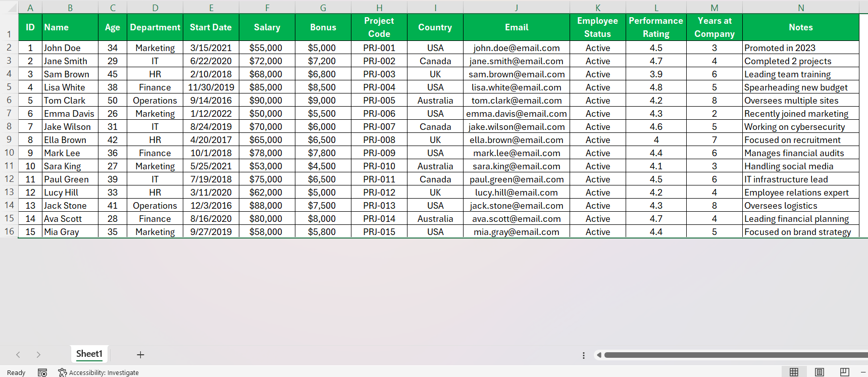Image resolution: width=868 pixels, height=377 pixels.
Task: Select Sam Brown's age cell 45
Action: tap(113, 74)
